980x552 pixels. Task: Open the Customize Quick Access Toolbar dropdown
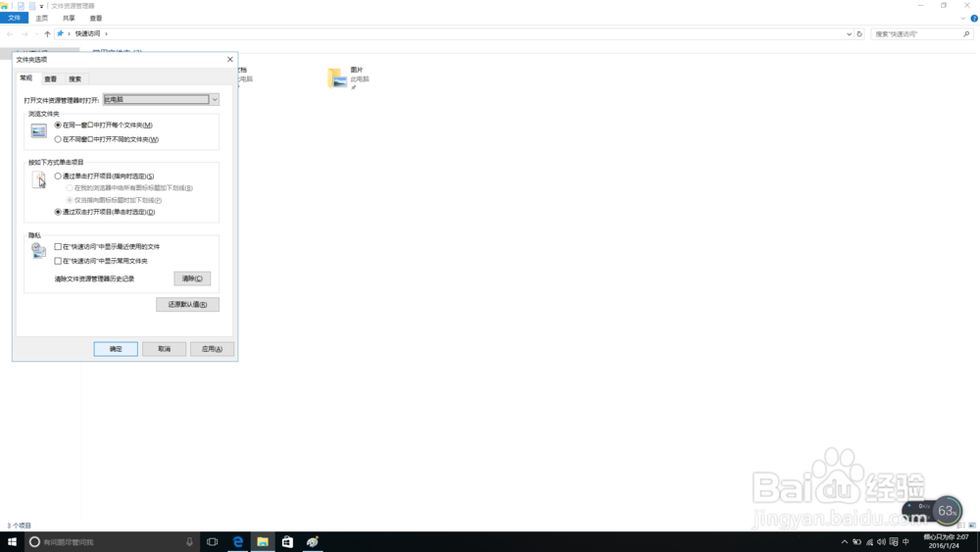coord(41,6)
